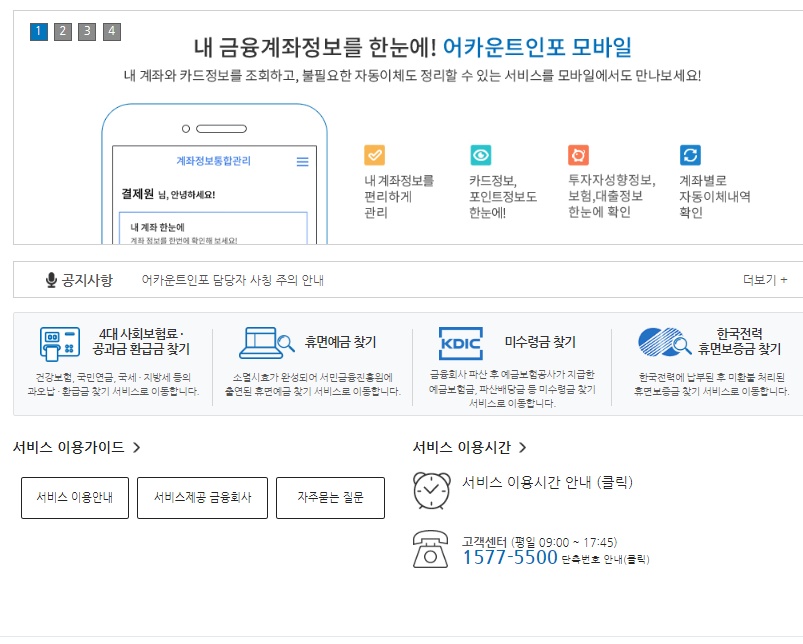Click 금융회사 파산 후 description text
This screenshot has height=644, width=803.
pyautogui.click(x=512, y=389)
